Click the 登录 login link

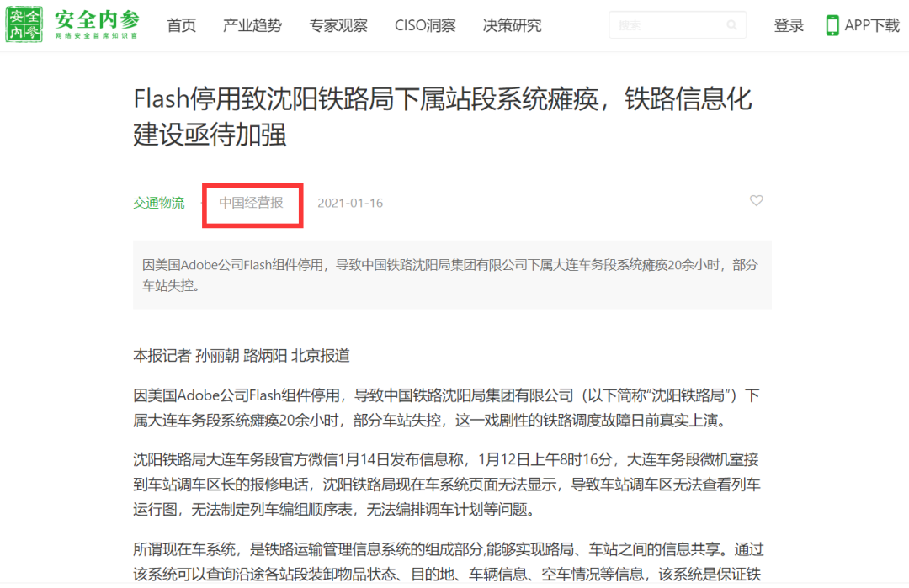(x=789, y=25)
